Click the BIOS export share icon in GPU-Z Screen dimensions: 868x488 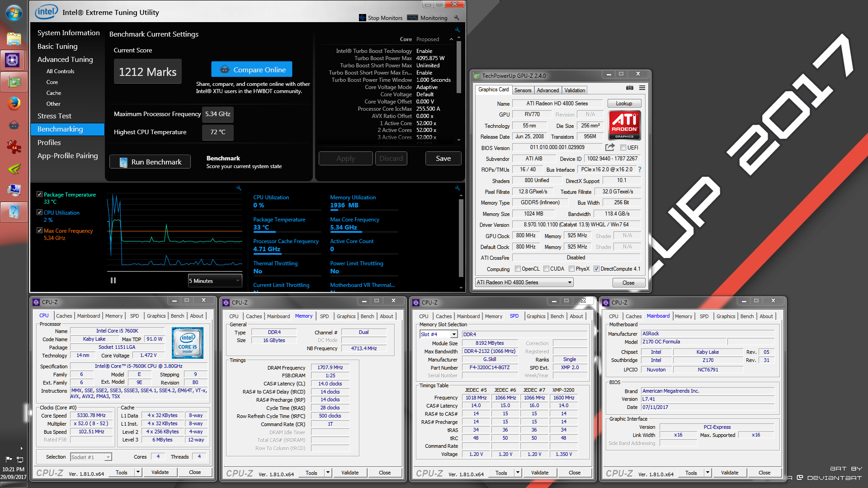click(610, 147)
